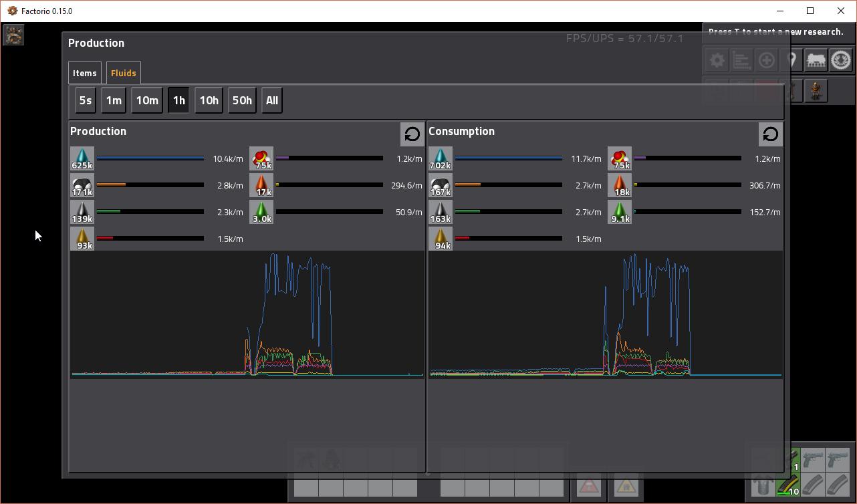Click the mod icon in top-left corner
Viewport: 857px width, 504px height.
(14, 35)
